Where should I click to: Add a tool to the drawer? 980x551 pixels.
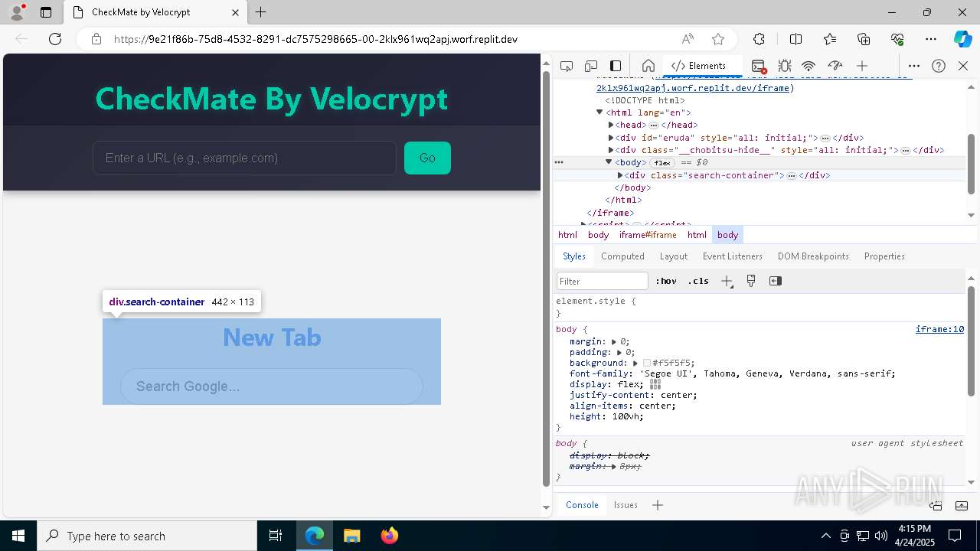tap(657, 505)
